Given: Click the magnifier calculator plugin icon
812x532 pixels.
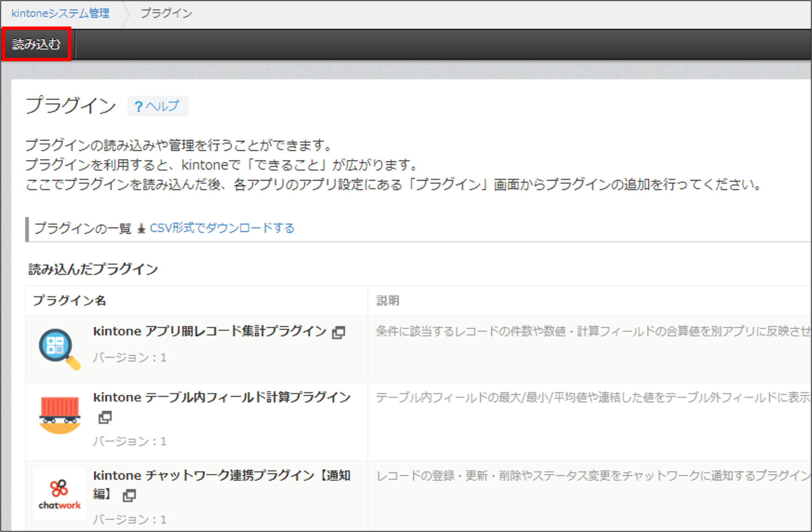Looking at the screenshot, I should tap(59, 349).
